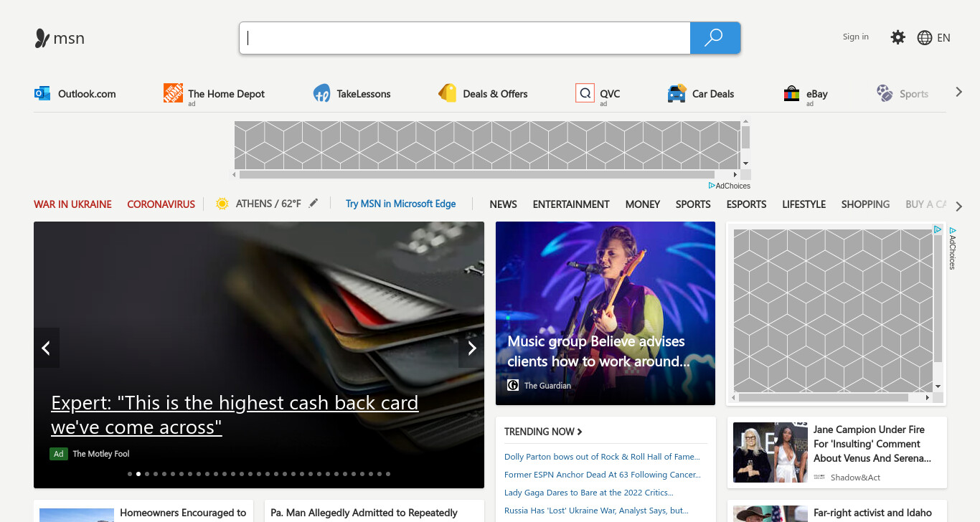Open the NEWS tab
This screenshot has height=522, width=980.
pos(503,204)
